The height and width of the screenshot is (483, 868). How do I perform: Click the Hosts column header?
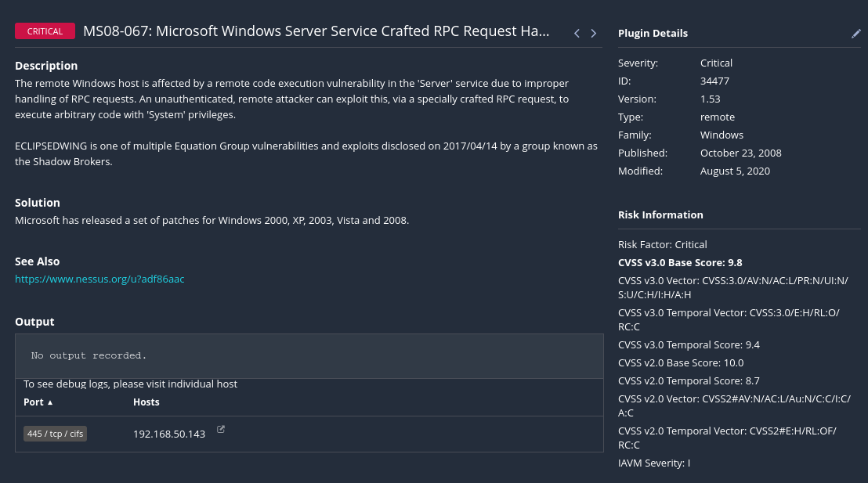(x=146, y=402)
